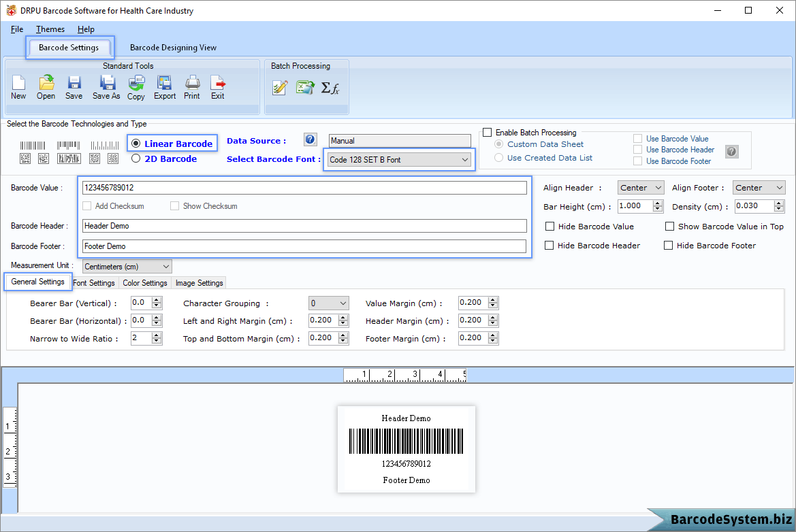This screenshot has width=796, height=532.
Task: Increase Density value
Action: coord(779,203)
